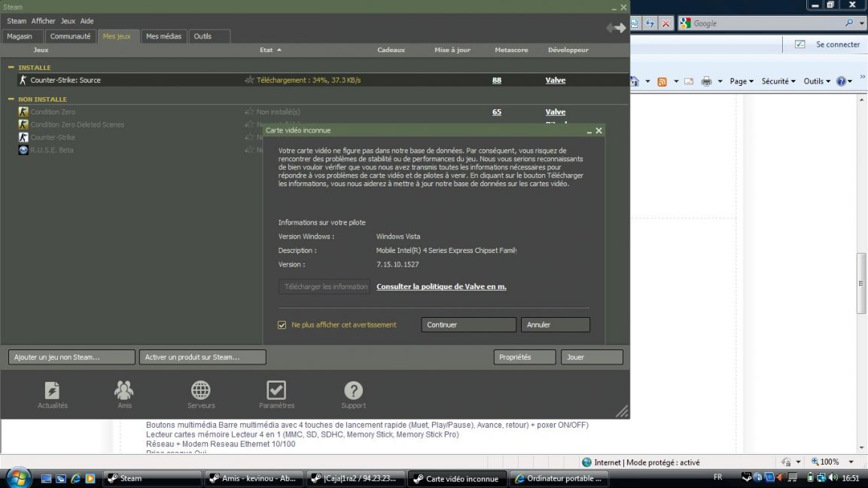Click the Serveurs globe icon
Viewport: 868px width, 488px height.
pyautogui.click(x=201, y=390)
